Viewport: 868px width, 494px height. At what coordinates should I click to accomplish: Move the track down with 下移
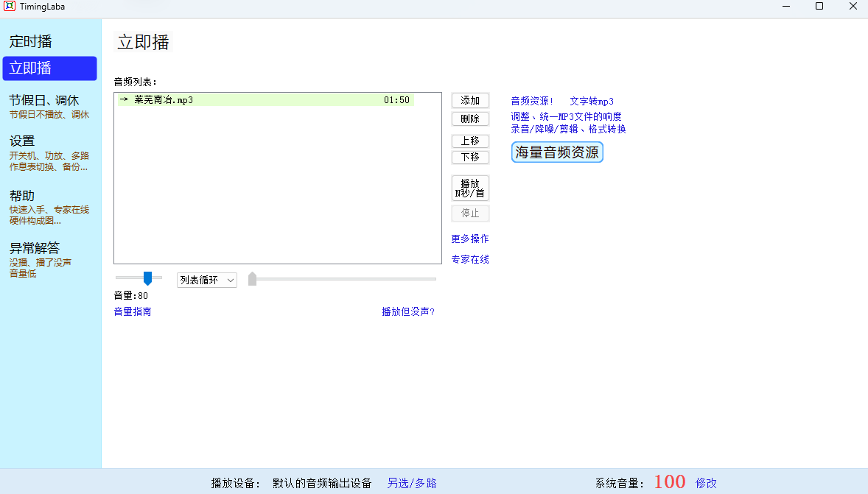point(470,158)
